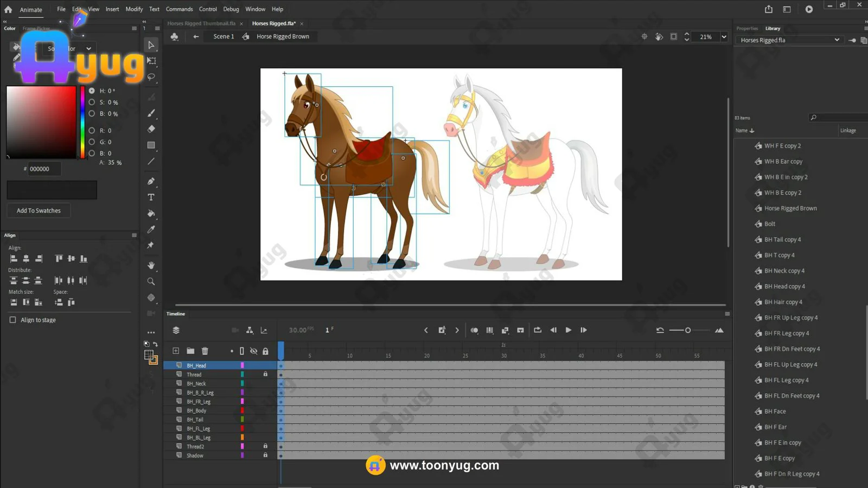Select the Hand tool
This screenshot has width=868, height=488.
[151, 265]
